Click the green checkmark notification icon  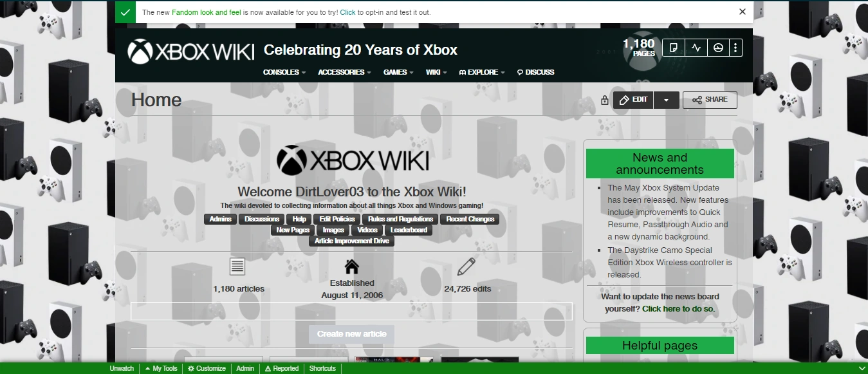click(x=125, y=12)
